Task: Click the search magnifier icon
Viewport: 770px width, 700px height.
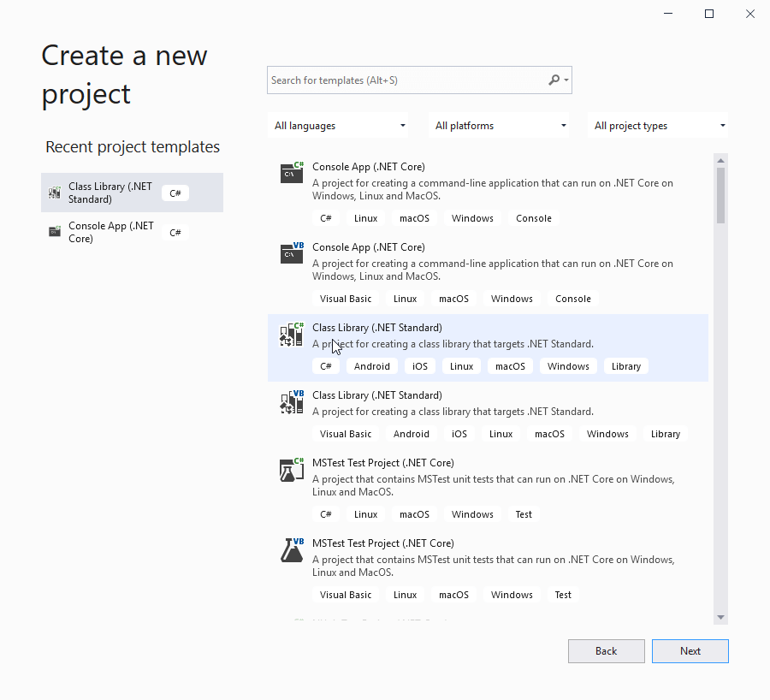Action: 554,80
